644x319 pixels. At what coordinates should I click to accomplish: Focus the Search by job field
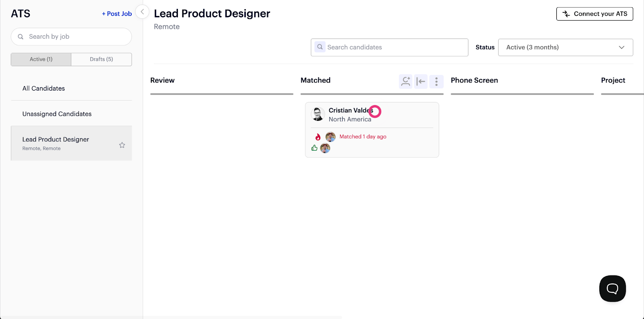(71, 37)
